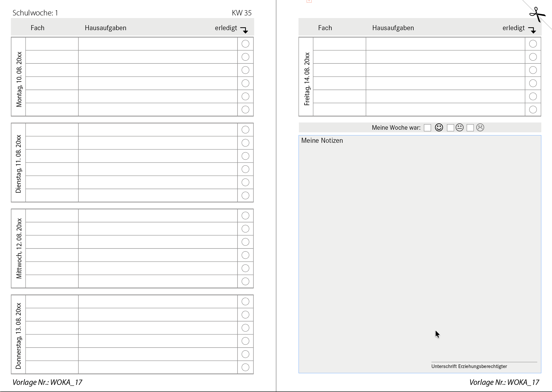Click the first Fach cell under Mittwoch
The image size is (552, 392).
52,215
